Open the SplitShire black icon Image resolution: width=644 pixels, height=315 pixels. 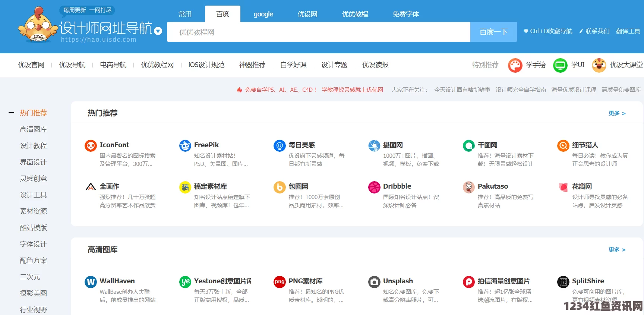tap(563, 282)
